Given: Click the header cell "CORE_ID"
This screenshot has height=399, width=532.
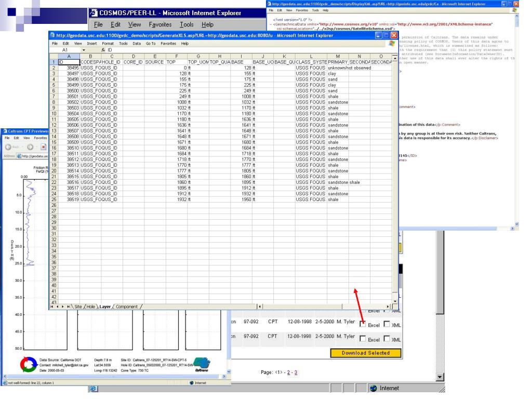Looking at the screenshot, I should tap(134, 62).
